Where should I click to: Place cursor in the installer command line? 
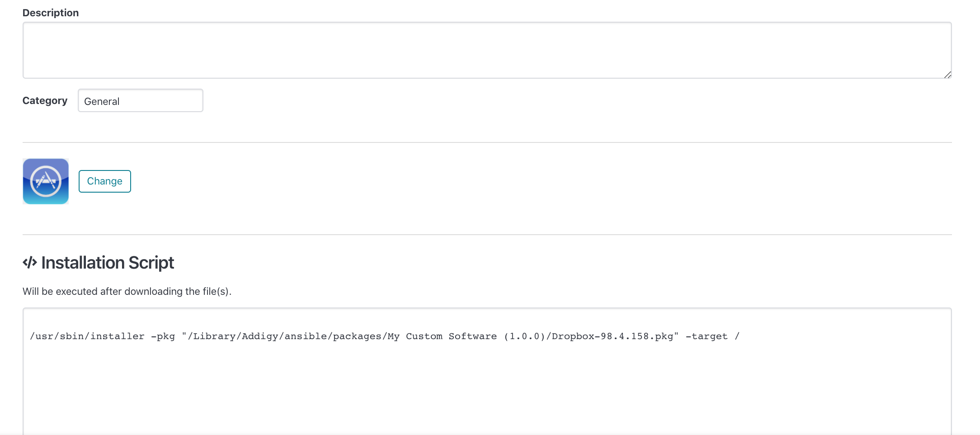tap(384, 336)
